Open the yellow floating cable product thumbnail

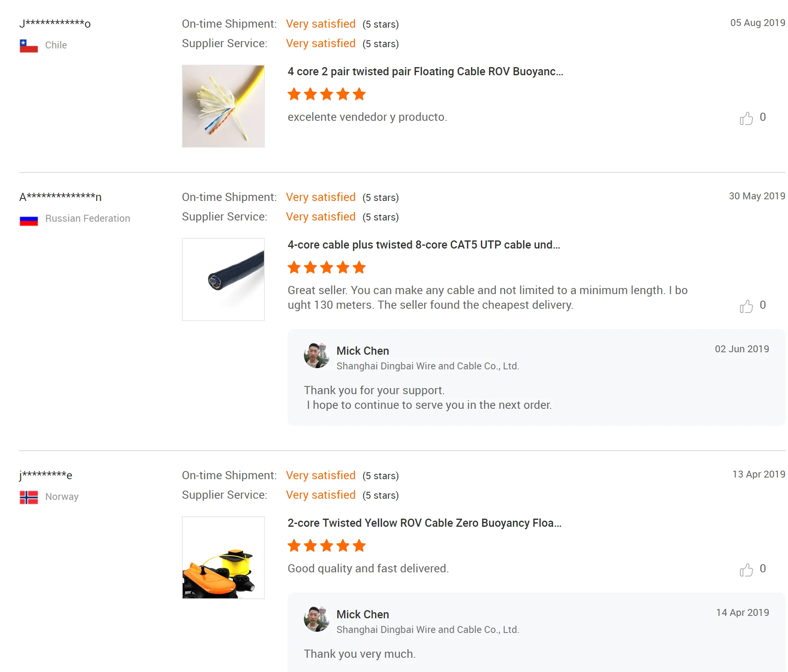point(223,106)
